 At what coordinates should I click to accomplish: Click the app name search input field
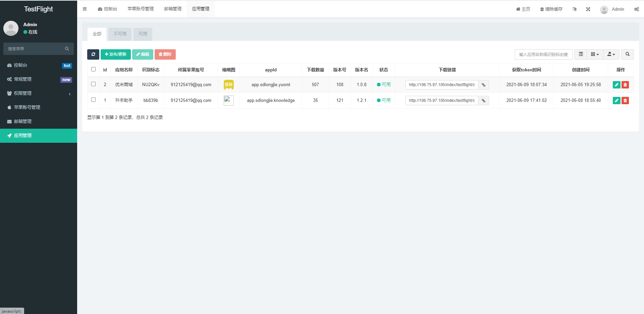(543, 54)
